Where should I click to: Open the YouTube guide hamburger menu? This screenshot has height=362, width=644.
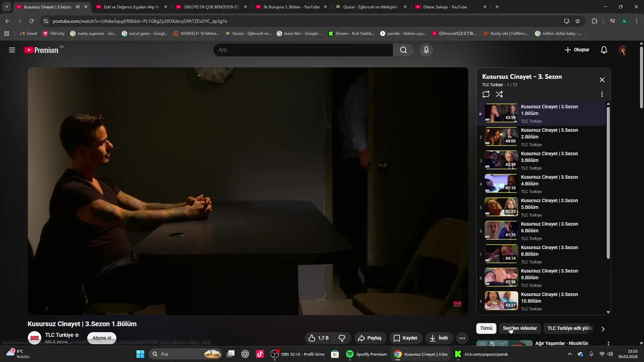click(x=12, y=50)
